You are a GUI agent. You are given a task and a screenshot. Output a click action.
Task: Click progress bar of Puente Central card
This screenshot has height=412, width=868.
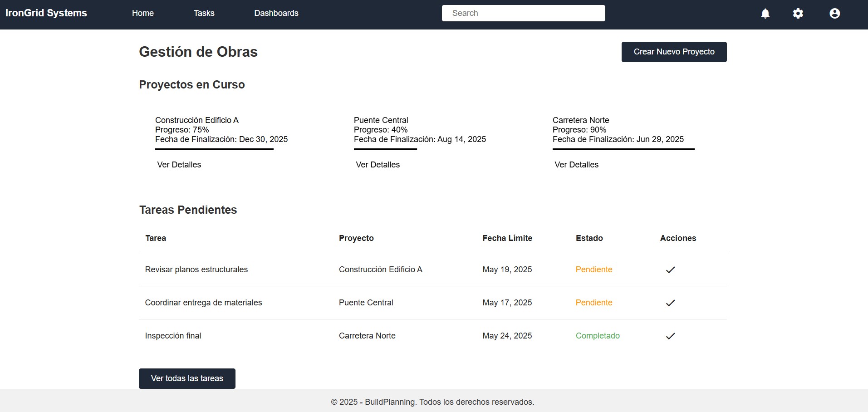coord(385,149)
